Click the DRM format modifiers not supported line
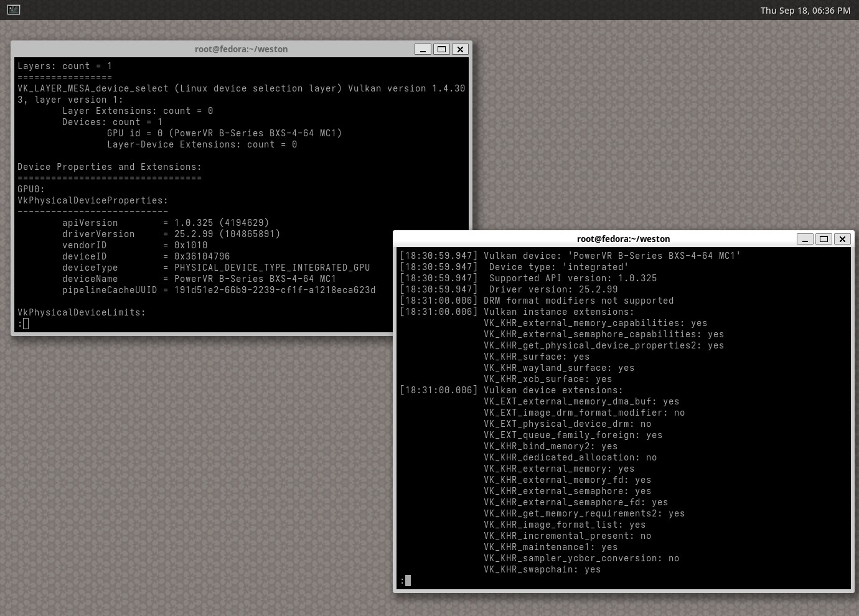Image resolution: width=859 pixels, height=616 pixels. coord(578,301)
